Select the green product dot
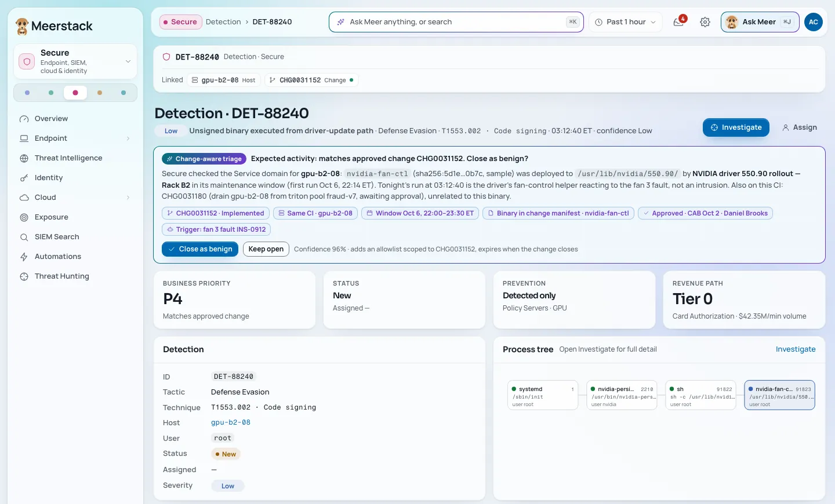This screenshot has height=504, width=835. click(x=51, y=93)
